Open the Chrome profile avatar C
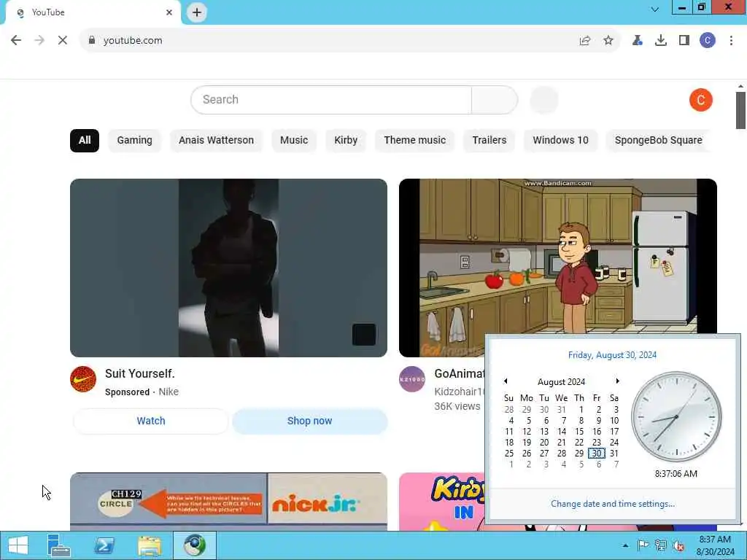Viewport: 747px width, 560px height. [x=708, y=41]
